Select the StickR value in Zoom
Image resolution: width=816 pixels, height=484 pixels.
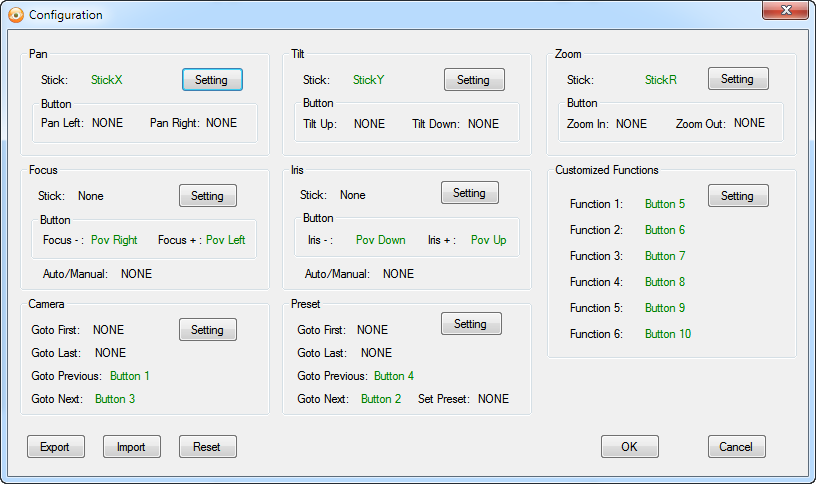click(661, 80)
